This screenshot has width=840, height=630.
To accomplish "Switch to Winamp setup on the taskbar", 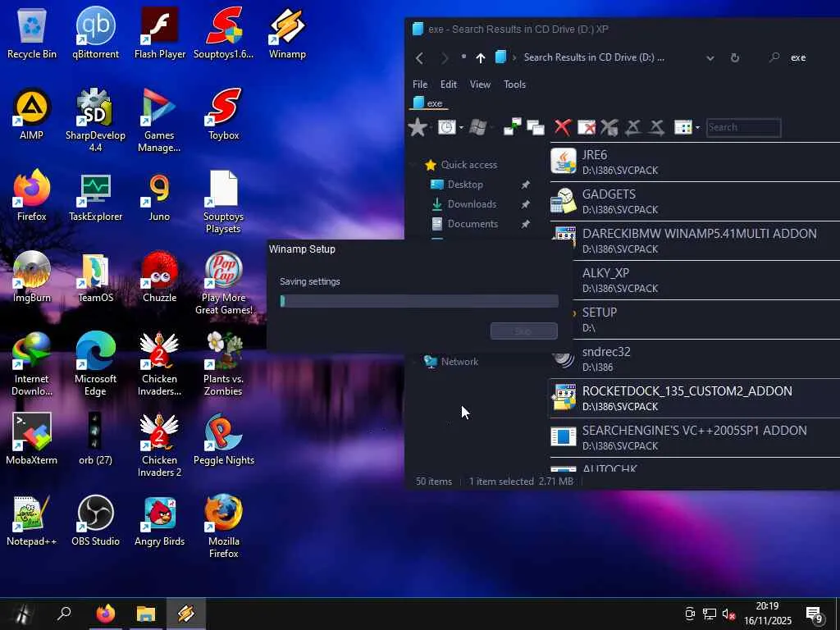I will coord(186,614).
